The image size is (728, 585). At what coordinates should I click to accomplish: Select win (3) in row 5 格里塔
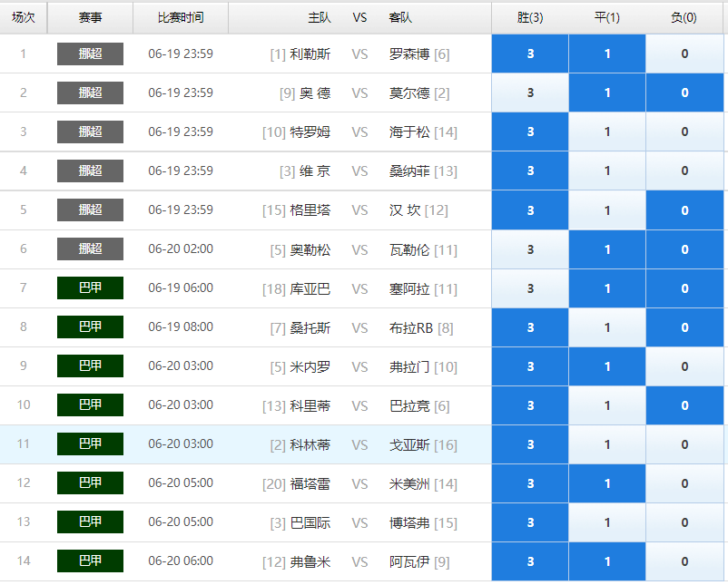(530, 210)
